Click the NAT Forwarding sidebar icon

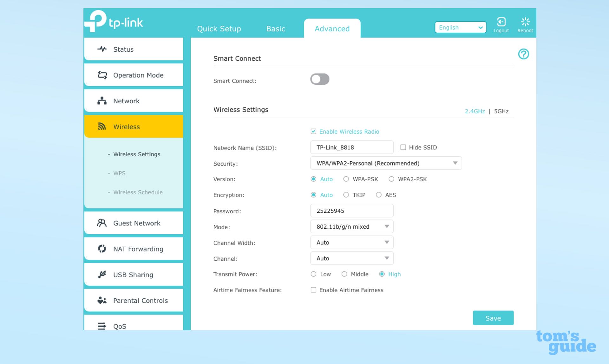pos(102,249)
